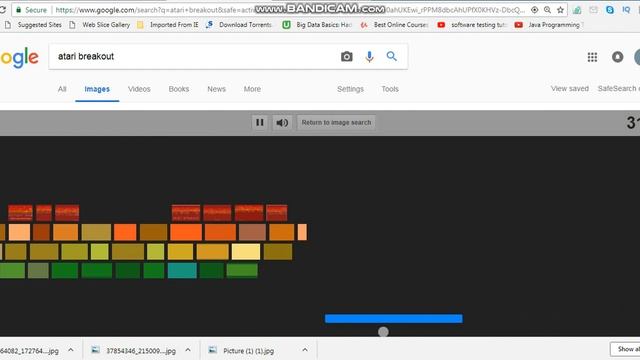Open Java Programming bookmark
The height and width of the screenshot is (360, 640).
coord(548,25)
